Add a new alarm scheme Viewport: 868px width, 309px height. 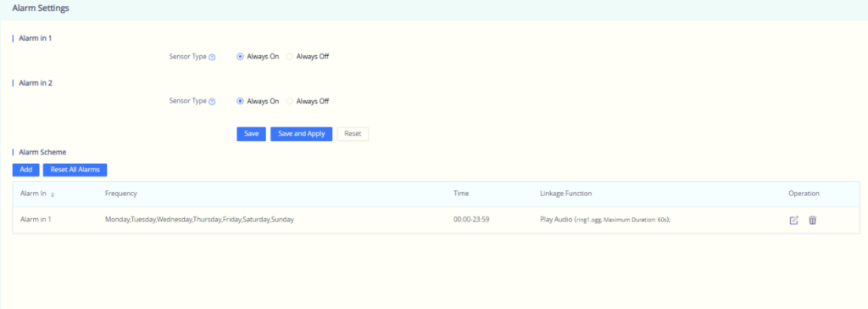point(26,170)
